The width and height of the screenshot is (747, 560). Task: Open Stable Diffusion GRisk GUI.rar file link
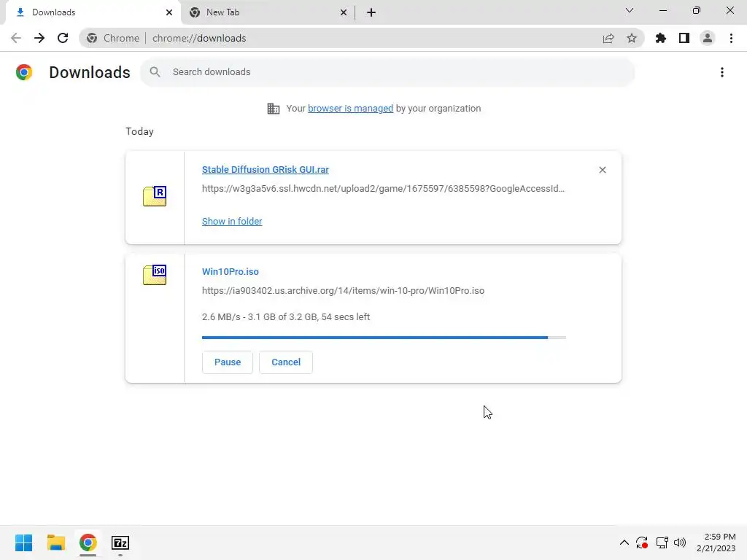coord(266,169)
